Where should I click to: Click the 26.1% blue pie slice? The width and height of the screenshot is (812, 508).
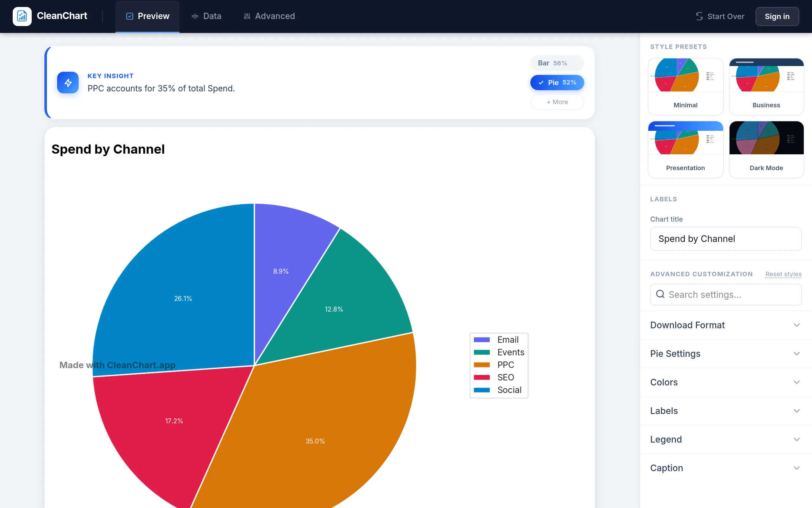tap(183, 298)
